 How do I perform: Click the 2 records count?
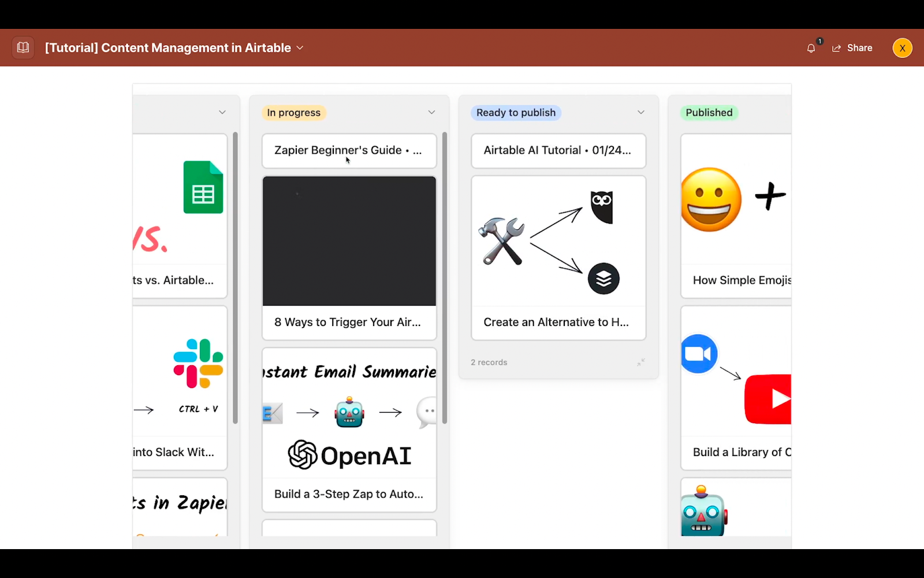[x=489, y=362]
